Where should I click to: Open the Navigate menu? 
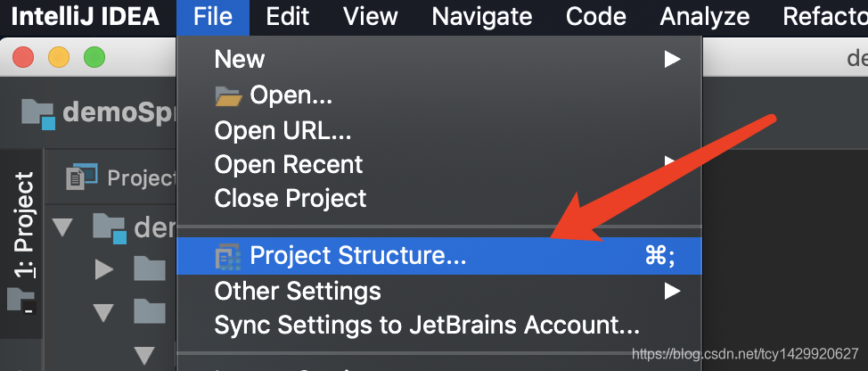[x=481, y=17]
